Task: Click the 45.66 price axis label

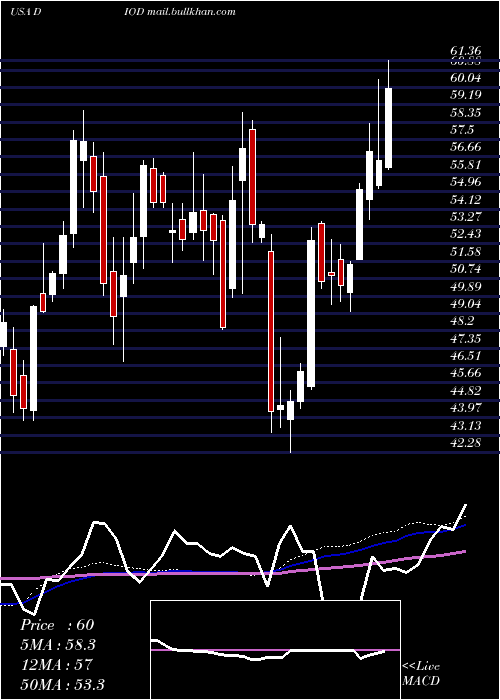Action: (465, 374)
